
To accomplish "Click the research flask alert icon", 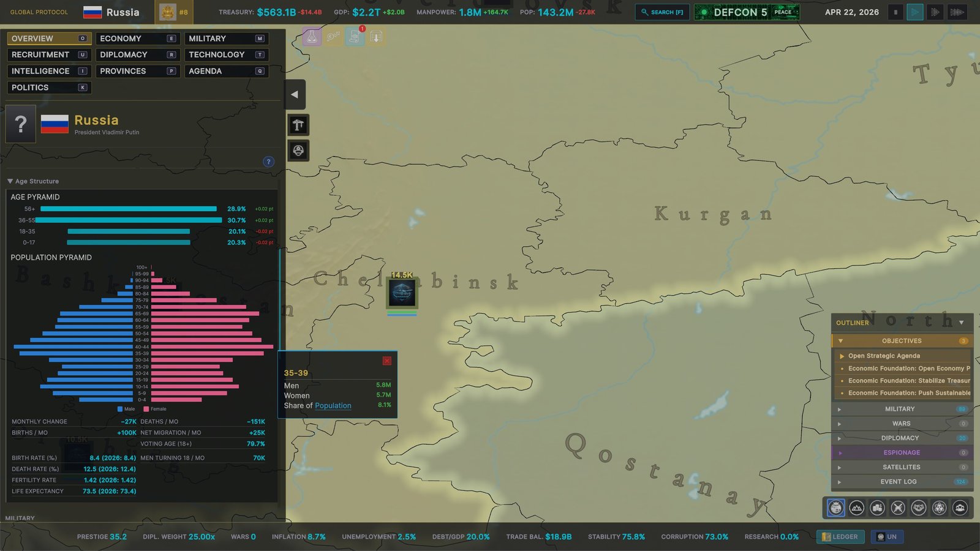I will 312,37.
